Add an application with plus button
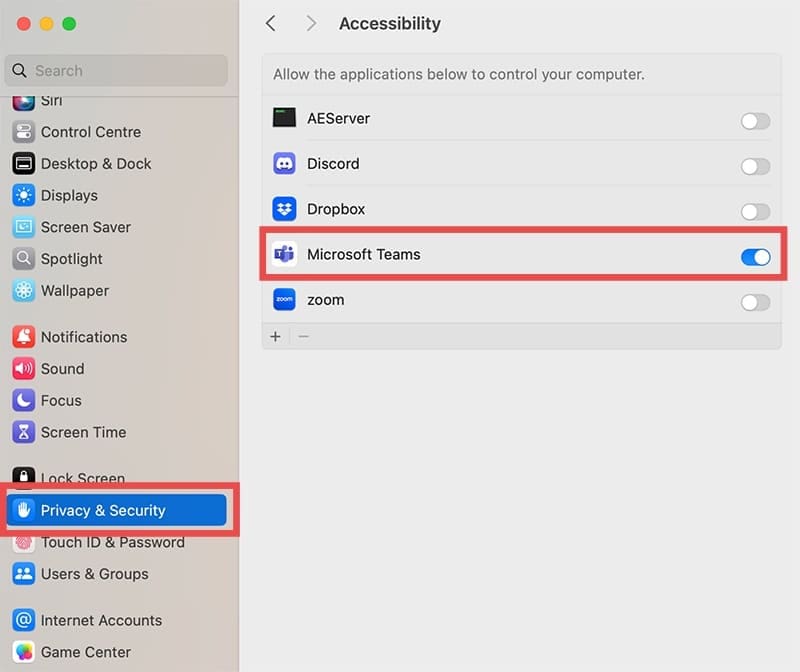Image resolution: width=800 pixels, height=672 pixels. coord(276,336)
